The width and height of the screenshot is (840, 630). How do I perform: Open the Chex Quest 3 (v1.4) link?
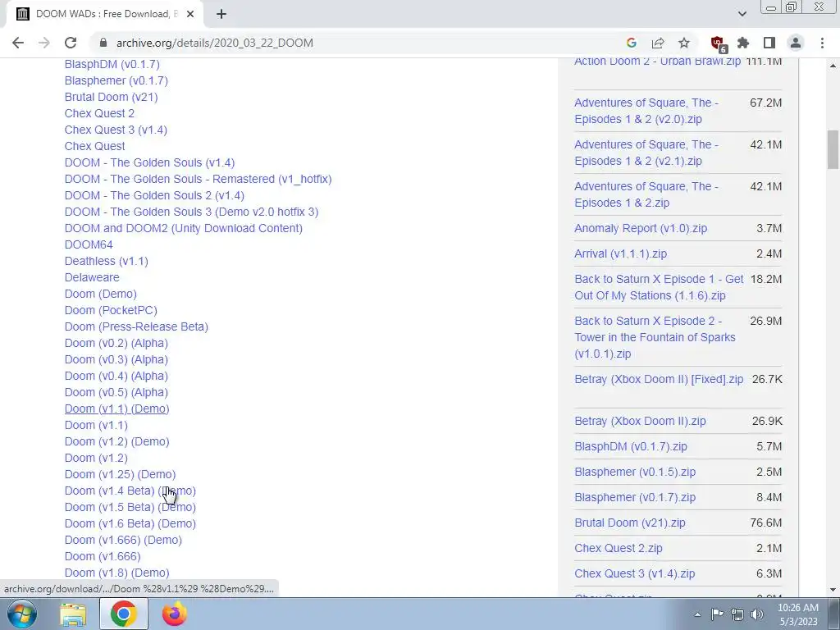coord(116,130)
